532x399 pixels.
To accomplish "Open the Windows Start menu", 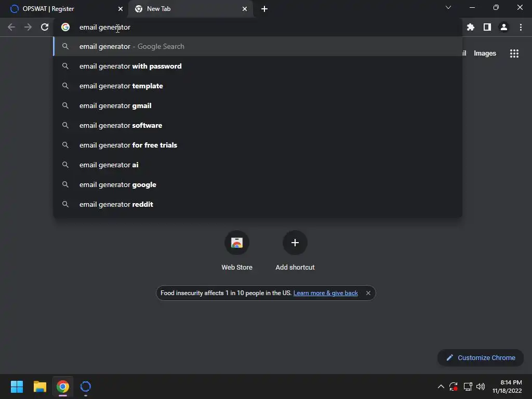I will [17, 387].
